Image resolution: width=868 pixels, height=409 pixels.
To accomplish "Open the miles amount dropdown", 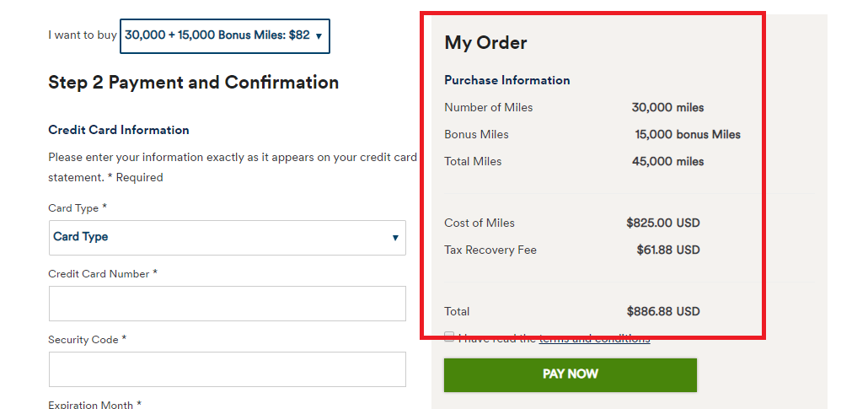I will pyautogui.click(x=224, y=35).
